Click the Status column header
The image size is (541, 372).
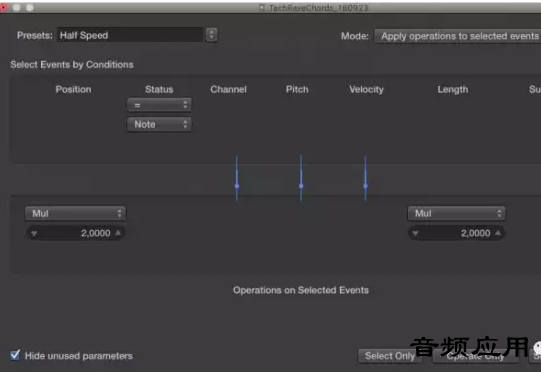click(159, 89)
